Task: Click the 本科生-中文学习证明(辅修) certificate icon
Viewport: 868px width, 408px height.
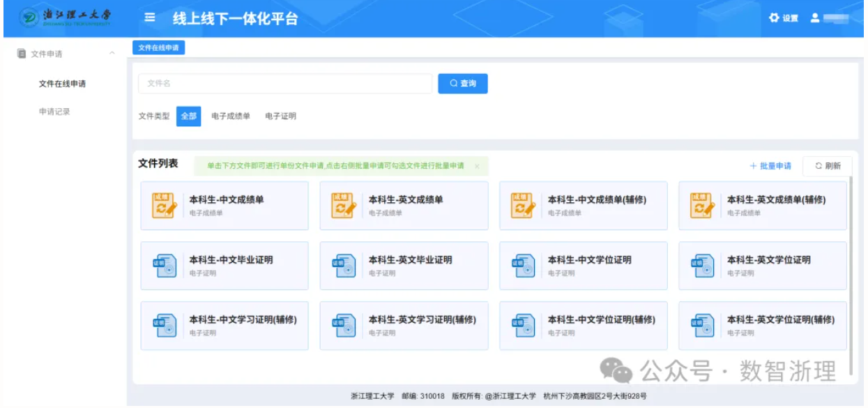Action: pyautogui.click(x=165, y=326)
